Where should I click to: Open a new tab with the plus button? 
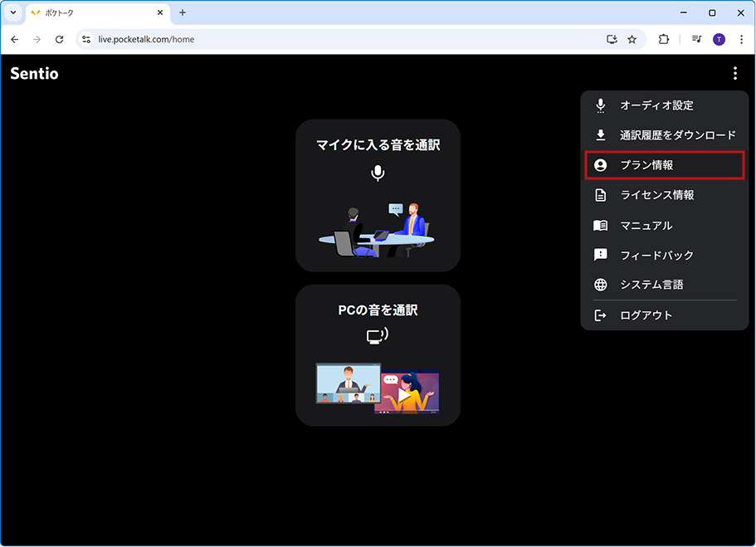(x=183, y=13)
